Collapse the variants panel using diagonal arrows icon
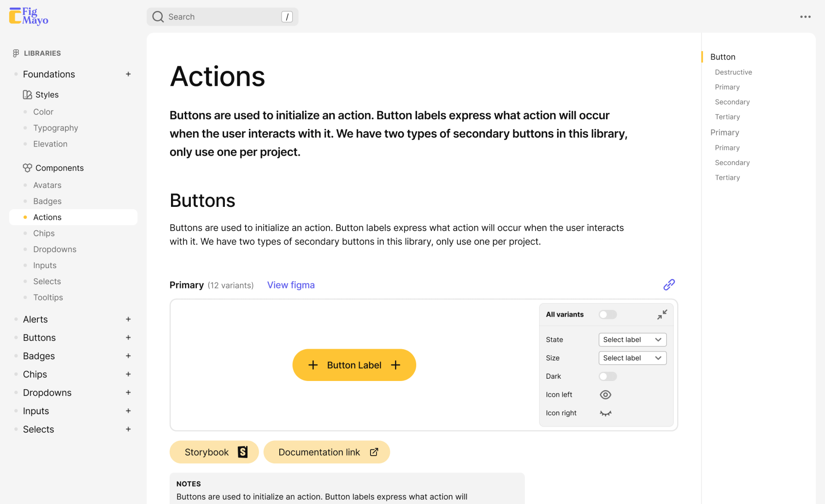Screen dimensions: 825x504 [x=662, y=314]
